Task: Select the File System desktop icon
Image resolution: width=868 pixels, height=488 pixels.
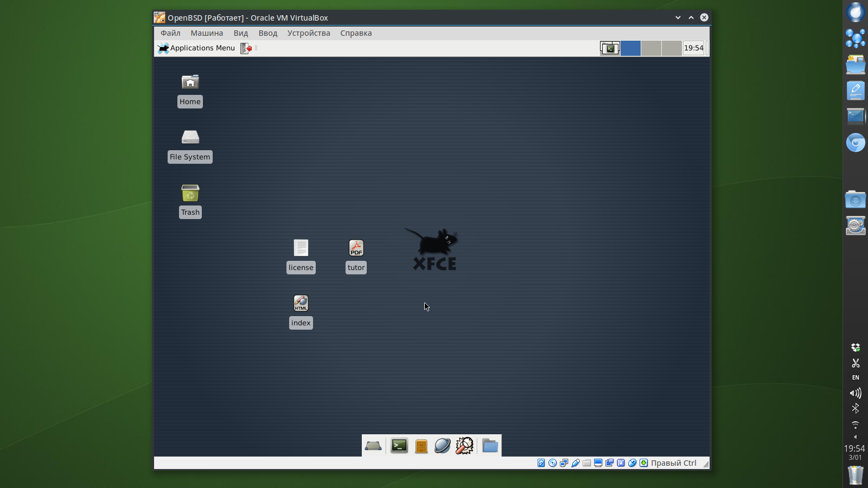Action: [190, 146]
